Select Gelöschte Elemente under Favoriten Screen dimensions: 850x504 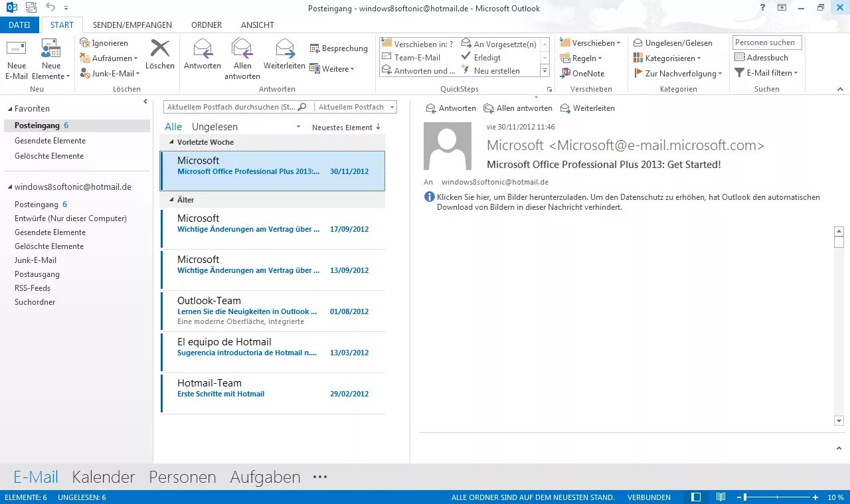[49, 156]
